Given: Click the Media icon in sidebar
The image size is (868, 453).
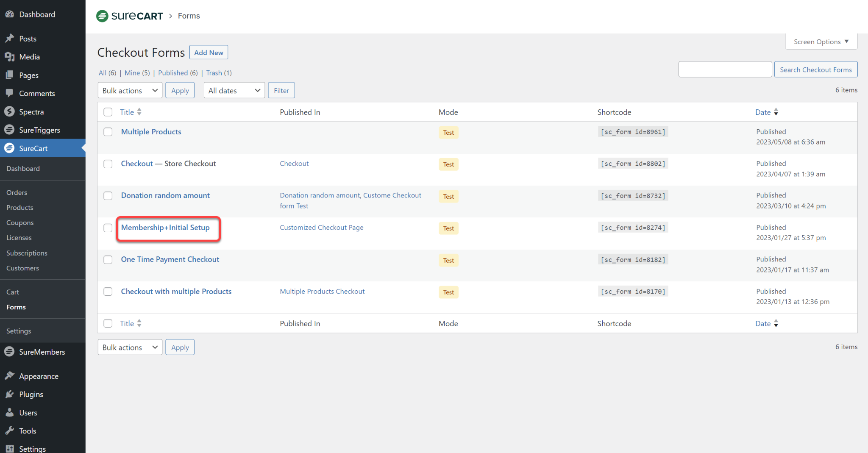Looking at the screenshot, I should coord(10,57).
